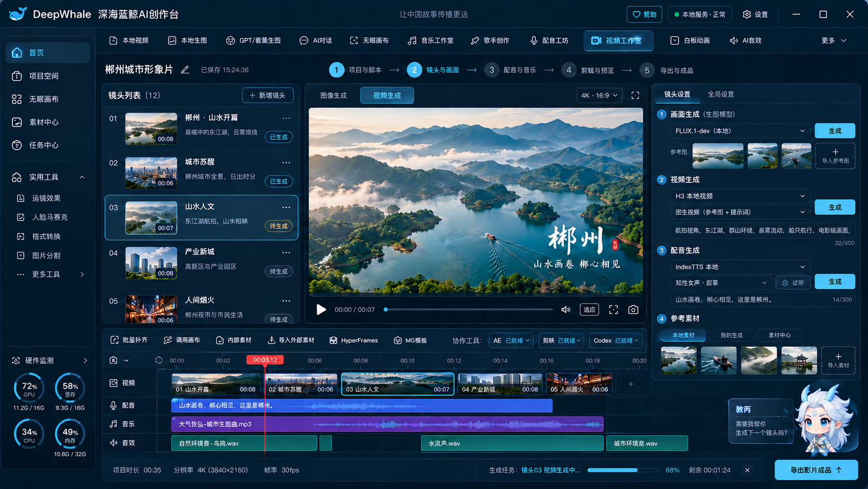Click the 新增镜头 button
This screenshot has width=868, height=489.
coord(268,96)
